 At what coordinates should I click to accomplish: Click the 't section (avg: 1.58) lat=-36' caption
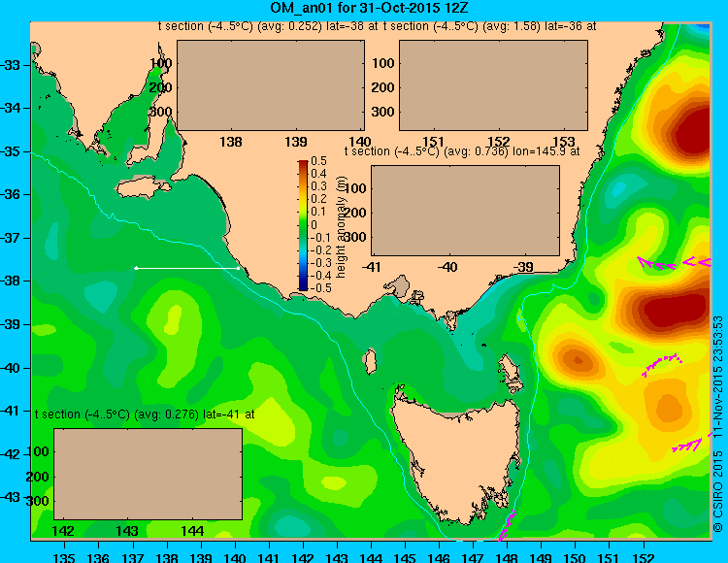tap(490, 26)
